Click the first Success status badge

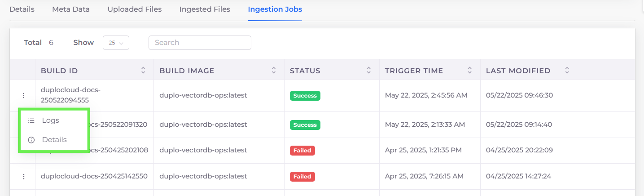(305, 96)
